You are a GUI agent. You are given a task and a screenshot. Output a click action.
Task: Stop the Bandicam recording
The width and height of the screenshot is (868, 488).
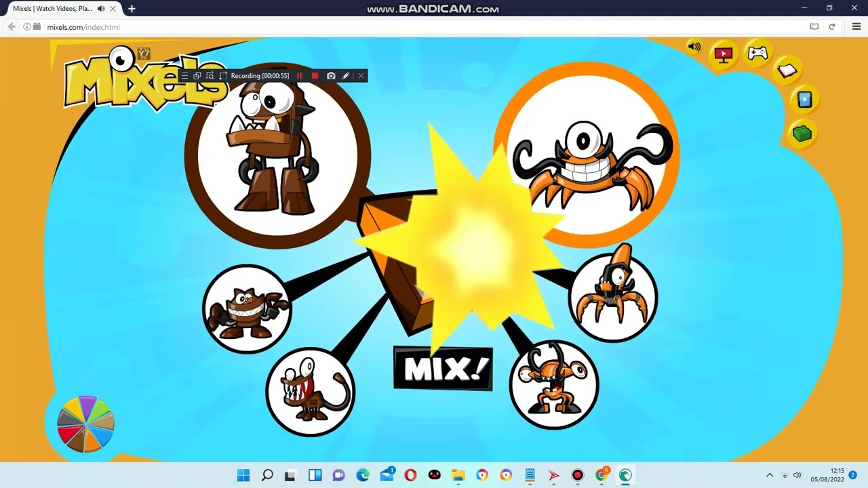tap(315, 76)
